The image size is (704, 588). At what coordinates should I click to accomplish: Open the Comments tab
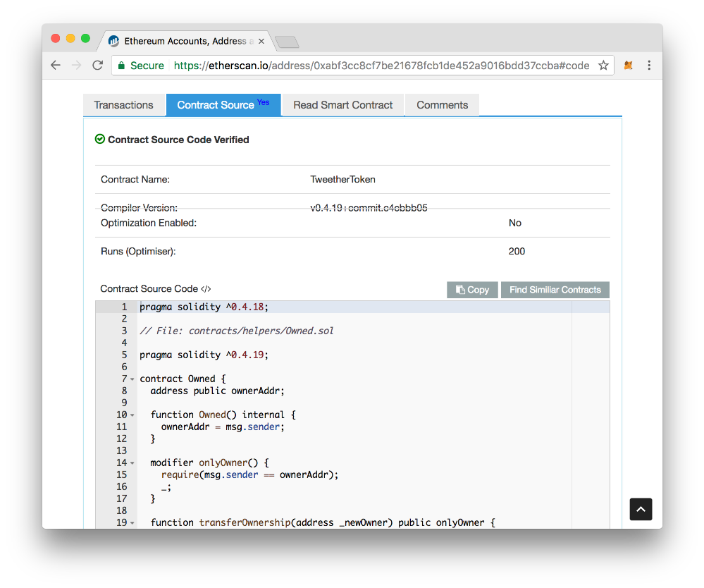[x=442, y=105]
